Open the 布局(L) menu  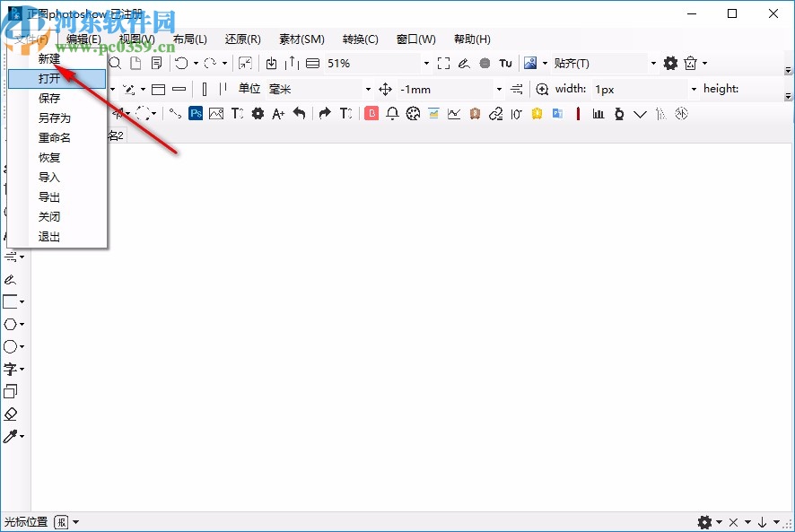(x=190, y=39)
